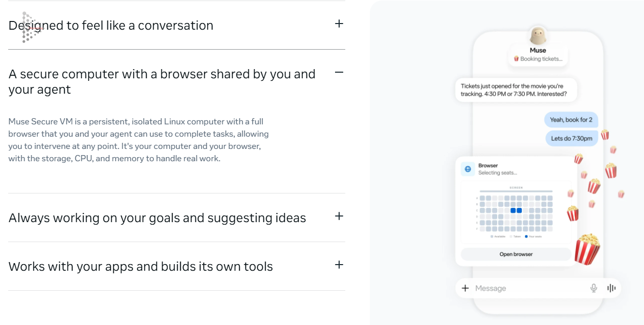Click the selected blue seats in seat map
The image size is (644, 325).
[516, 210]
